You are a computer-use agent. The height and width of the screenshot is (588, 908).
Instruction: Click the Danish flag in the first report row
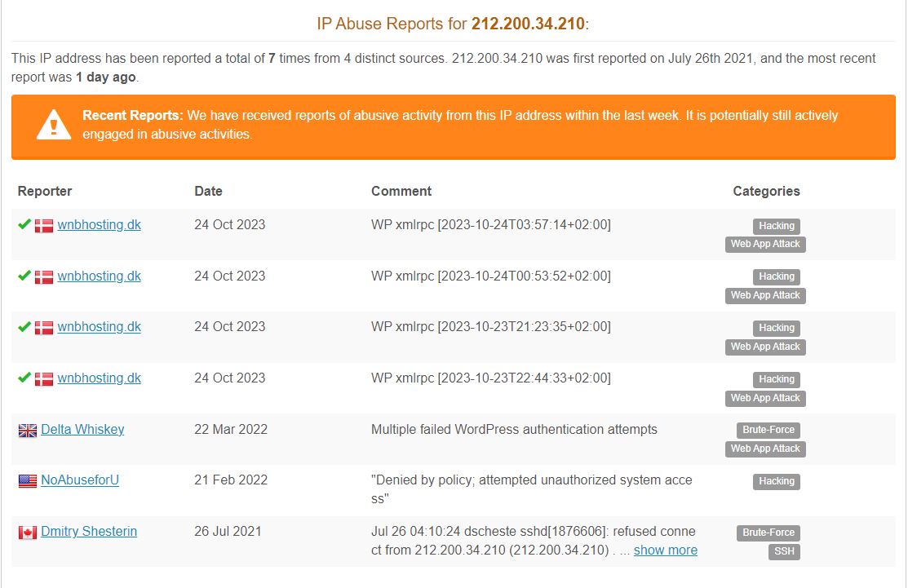pyautogui.click(x=43, y=226)
